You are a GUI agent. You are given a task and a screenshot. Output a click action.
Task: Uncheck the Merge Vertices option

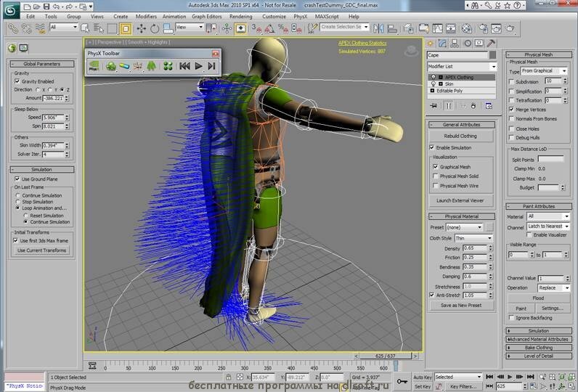(511, 109)
